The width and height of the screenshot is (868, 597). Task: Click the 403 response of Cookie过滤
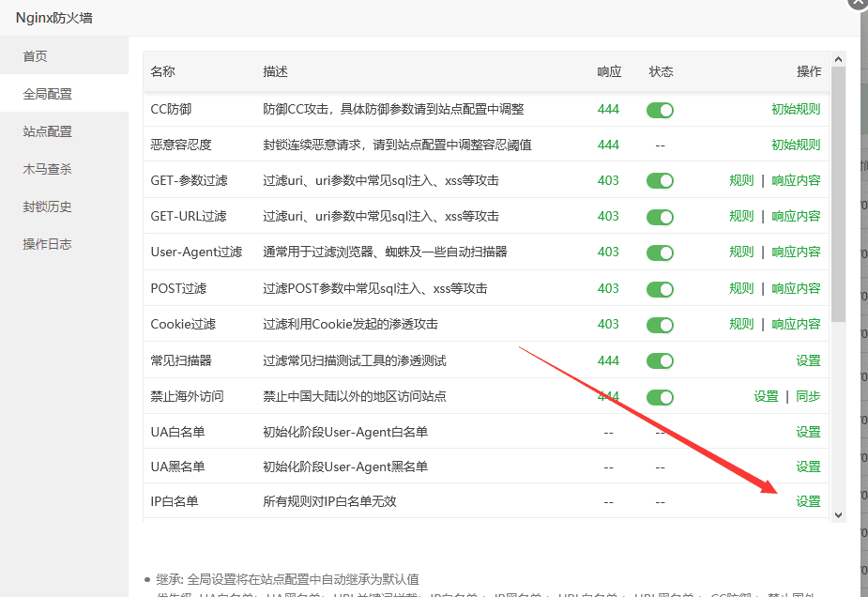[608, 324]
